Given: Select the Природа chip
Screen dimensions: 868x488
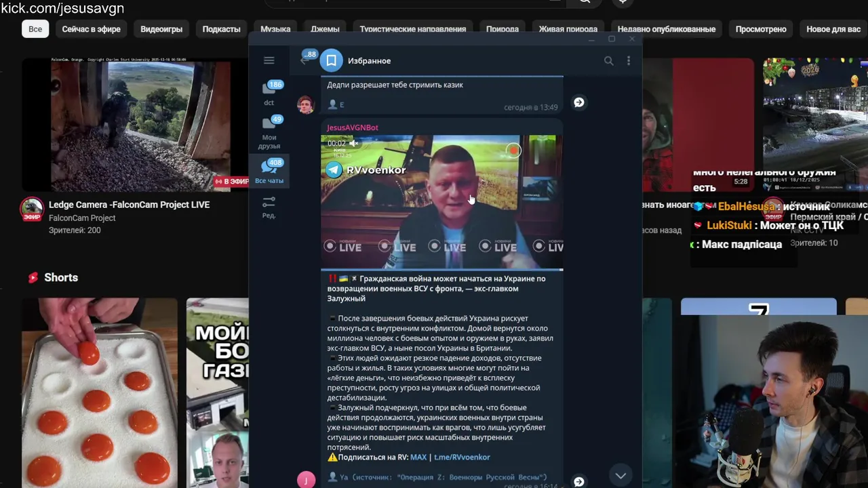Looking at the screenshot, I should point(502,29).
